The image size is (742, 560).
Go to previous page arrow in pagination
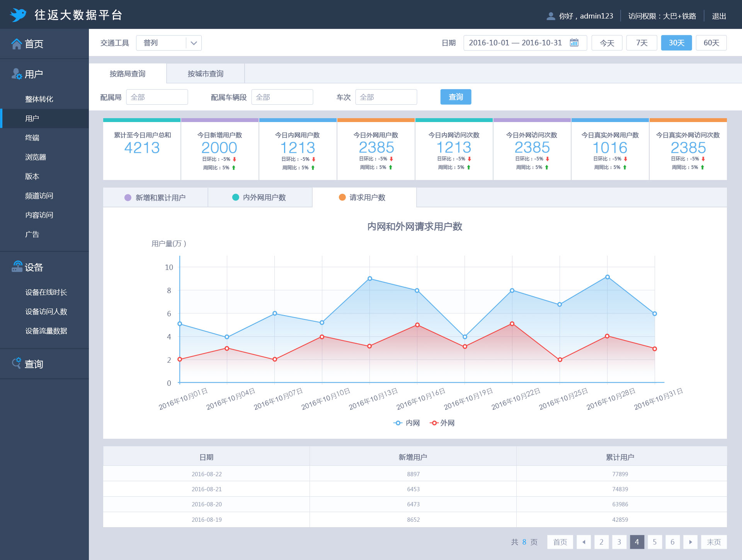(x=584, y=542)
